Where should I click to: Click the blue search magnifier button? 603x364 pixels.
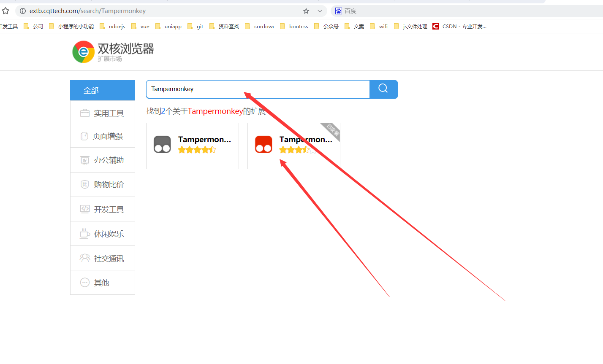coord(383,89)
